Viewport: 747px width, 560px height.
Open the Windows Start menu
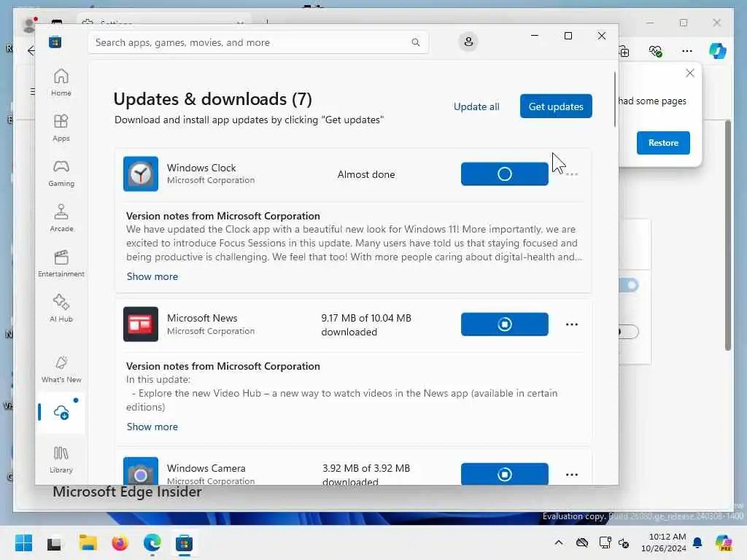(x=24, y=542)
